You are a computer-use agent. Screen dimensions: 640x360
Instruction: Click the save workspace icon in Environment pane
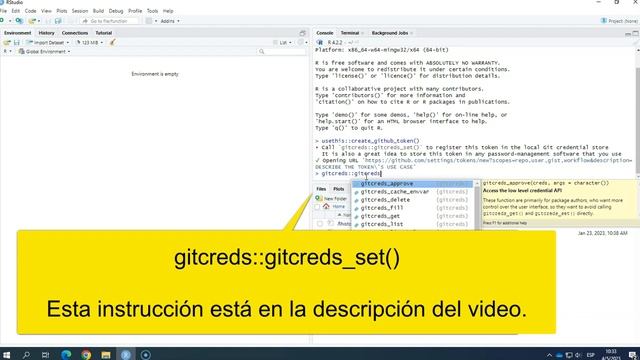17,42
